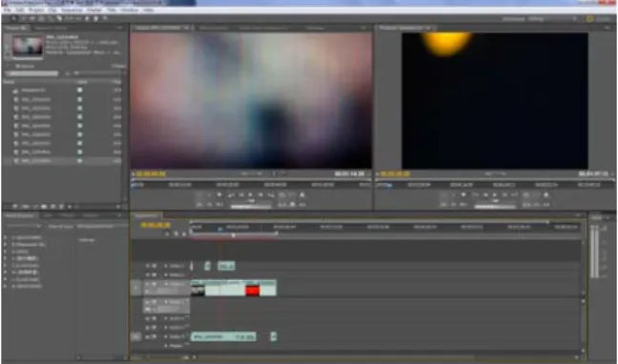Toggle Snap in the timeline header
This screenshot has width=618, height=364.
[167, 234]
